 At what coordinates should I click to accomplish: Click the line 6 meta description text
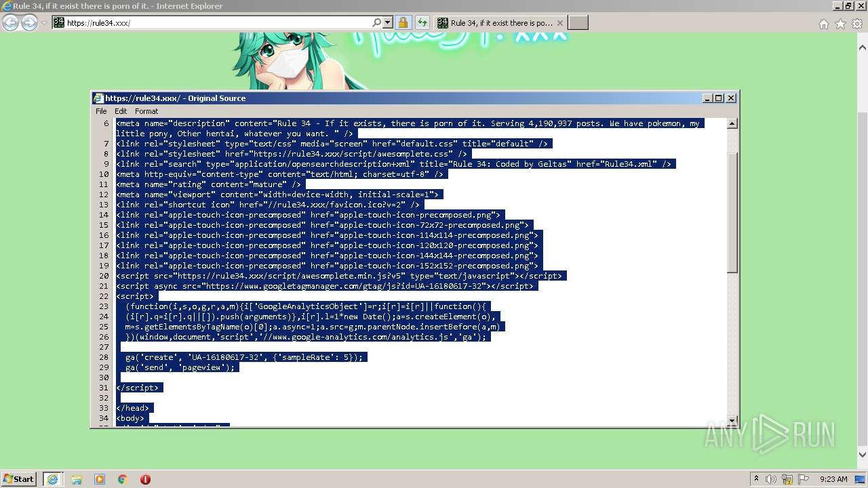click(410, 128)
